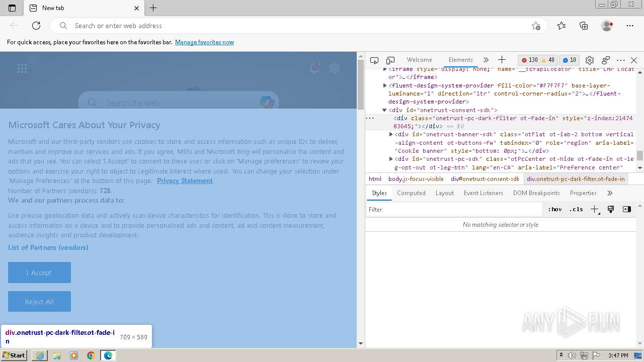644x362 pixels.
Task: Add this page to favorites star
Action: click(536, 26)
